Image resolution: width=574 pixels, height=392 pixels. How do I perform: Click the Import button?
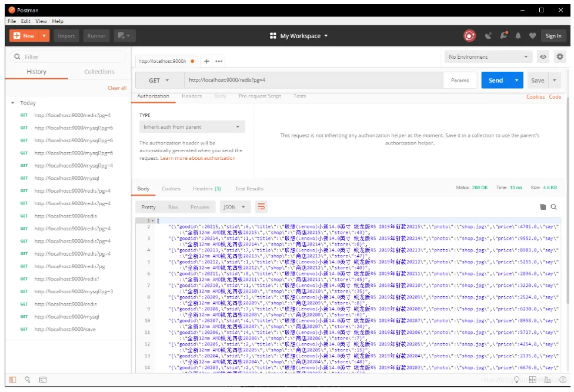click(x=66, y=36)
